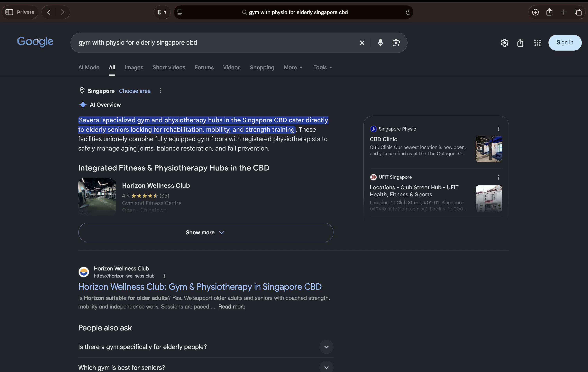This screenshot has height=372, width=588.
Task: Open the Short videos tab
Action: 169,67
